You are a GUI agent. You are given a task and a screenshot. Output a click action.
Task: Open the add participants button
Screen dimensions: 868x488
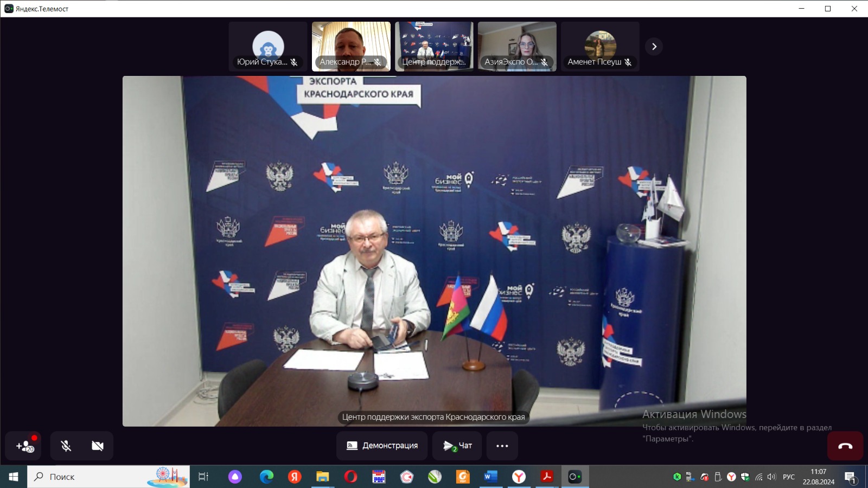(x=25, y=446)
